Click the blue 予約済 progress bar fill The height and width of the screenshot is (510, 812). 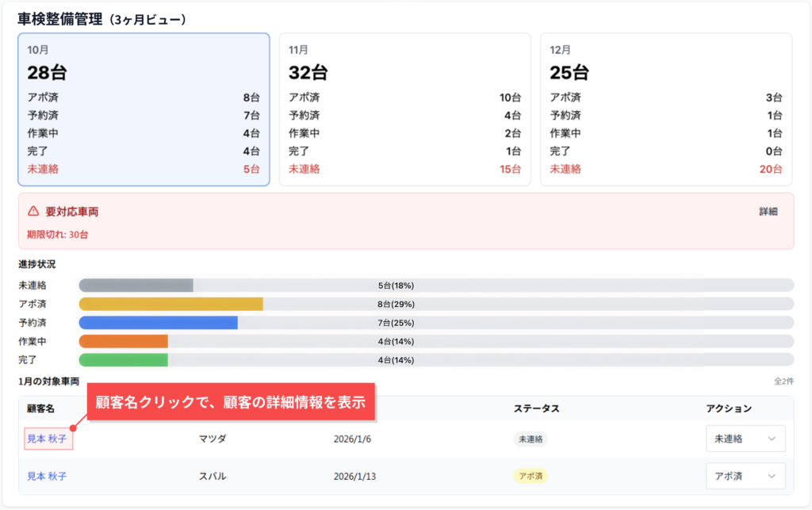click(158, 323)
